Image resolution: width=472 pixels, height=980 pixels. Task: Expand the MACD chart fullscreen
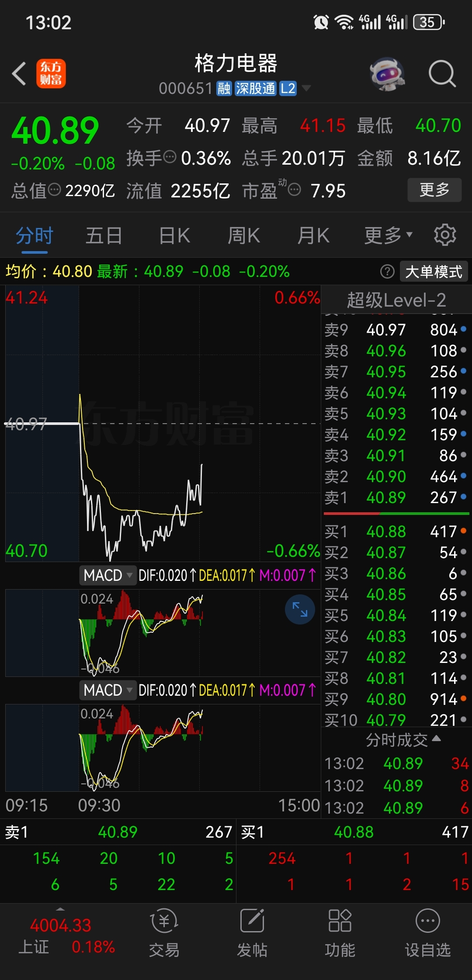point(300,609)
